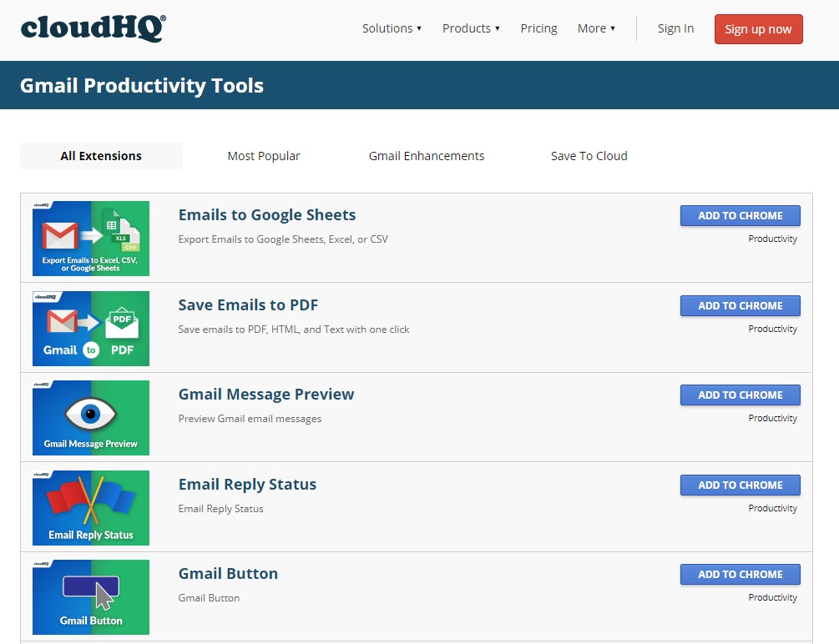Expand the More dropdown menu
Screen dimensions: 839x644
tap(596, 28)
